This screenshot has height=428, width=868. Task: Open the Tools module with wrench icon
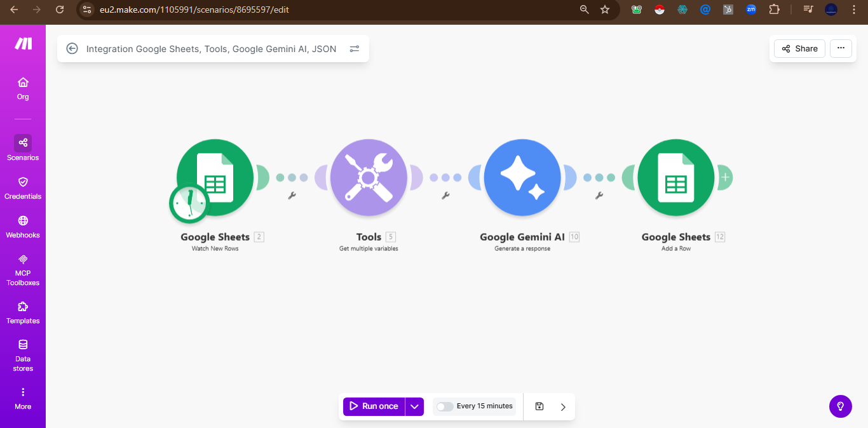369,178
